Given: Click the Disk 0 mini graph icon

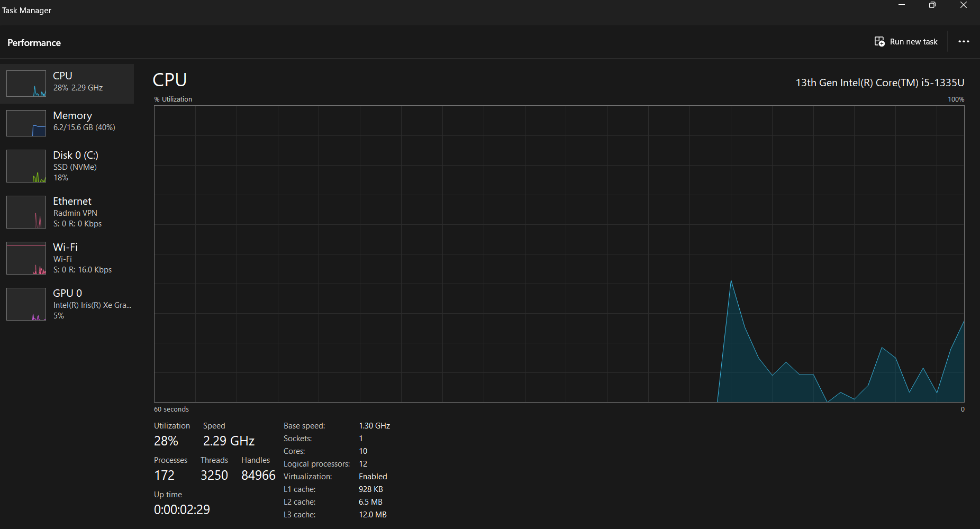Looking at the screenshot, I should pyautogui.click(x=26, y=166).
